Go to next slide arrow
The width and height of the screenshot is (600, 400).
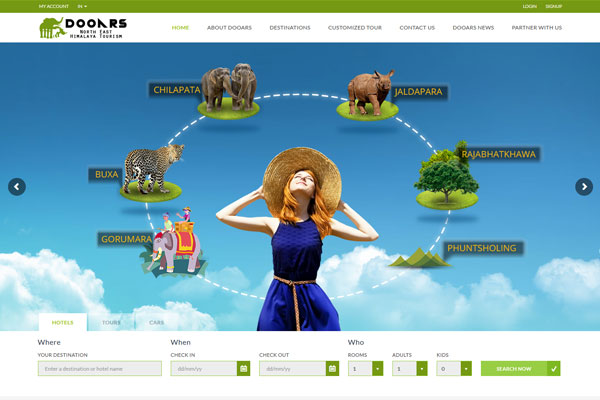(x=584, y=187)
